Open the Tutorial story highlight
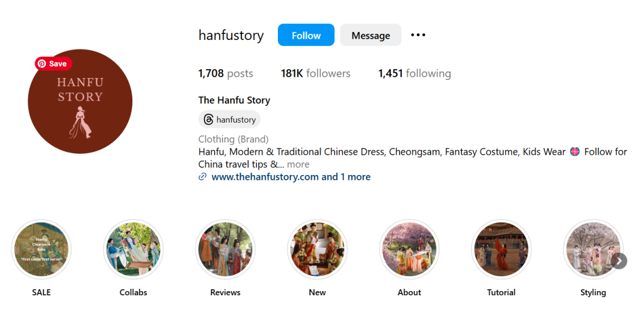The height and width of the screenshot is (312, 644). [501, 249]
